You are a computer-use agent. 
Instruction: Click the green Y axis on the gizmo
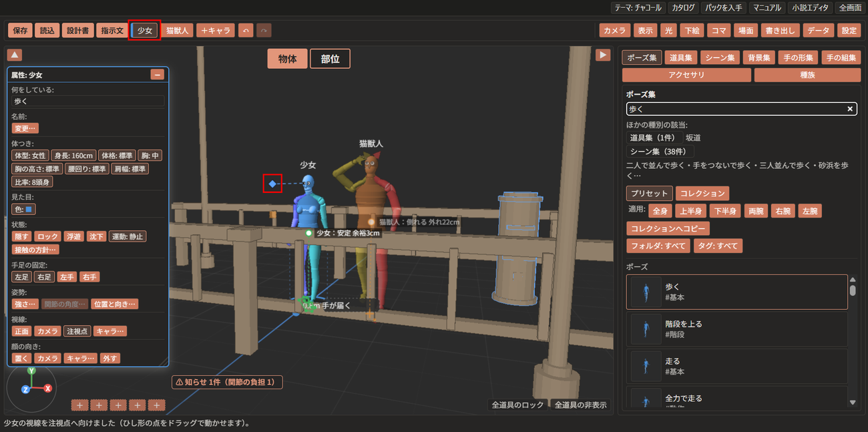pos(31,371)
